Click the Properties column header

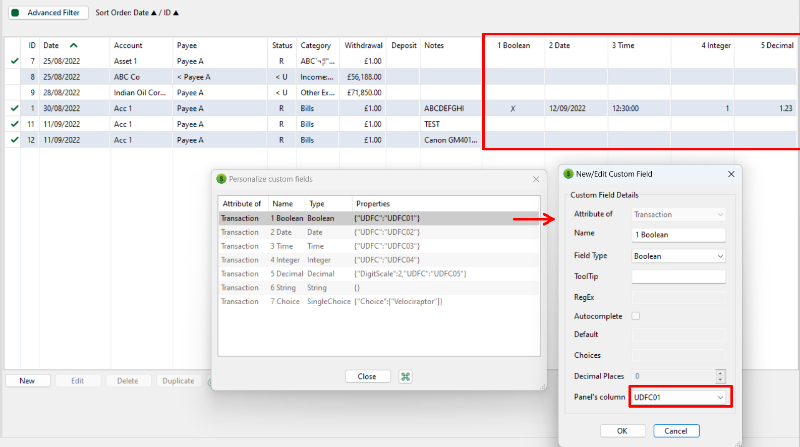pos(445,204)
